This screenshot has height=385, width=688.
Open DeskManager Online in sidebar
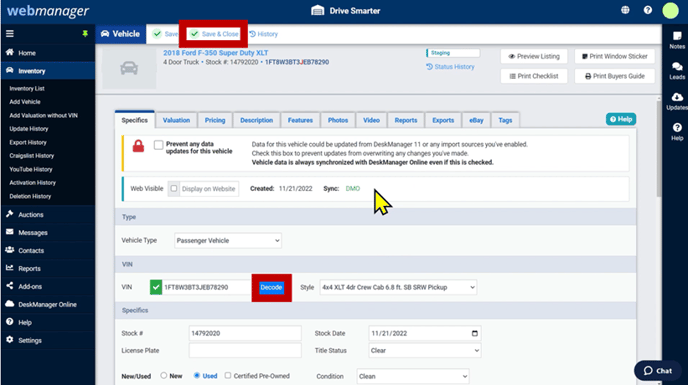[47, 304]
